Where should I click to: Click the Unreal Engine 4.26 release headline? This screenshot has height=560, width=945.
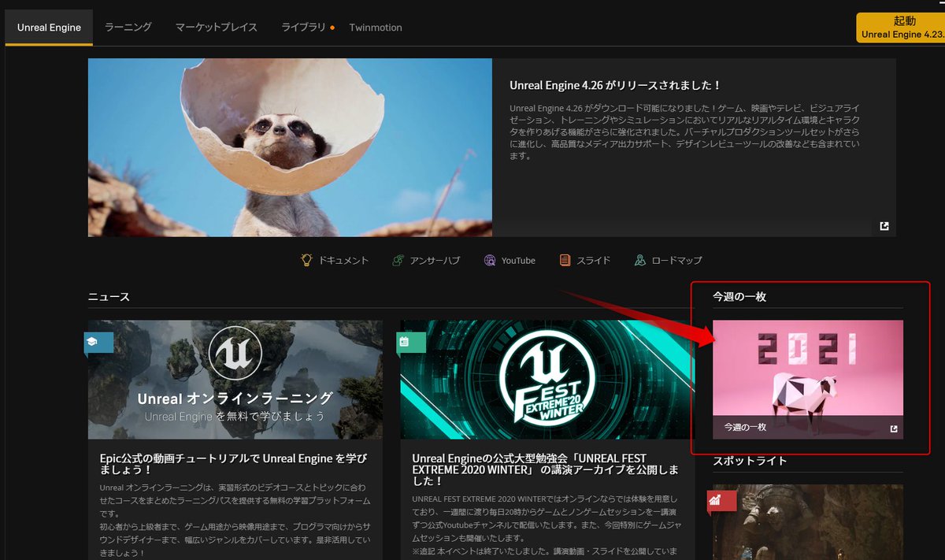pos(615,85)
